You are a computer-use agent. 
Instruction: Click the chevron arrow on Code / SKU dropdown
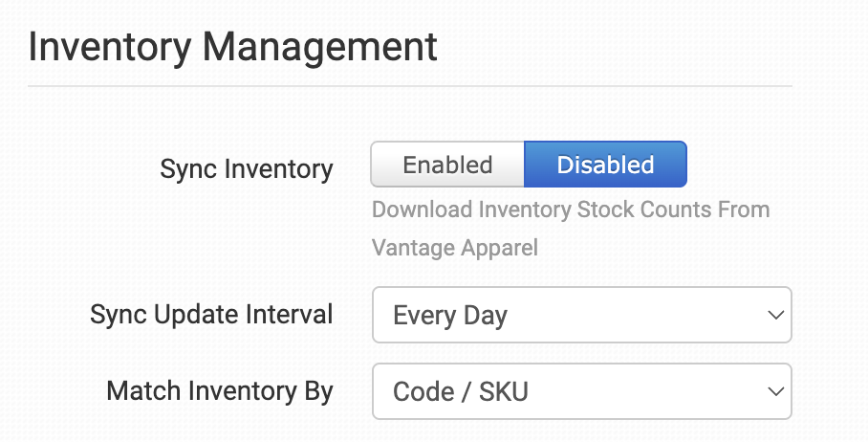click(x=772, y=391)
